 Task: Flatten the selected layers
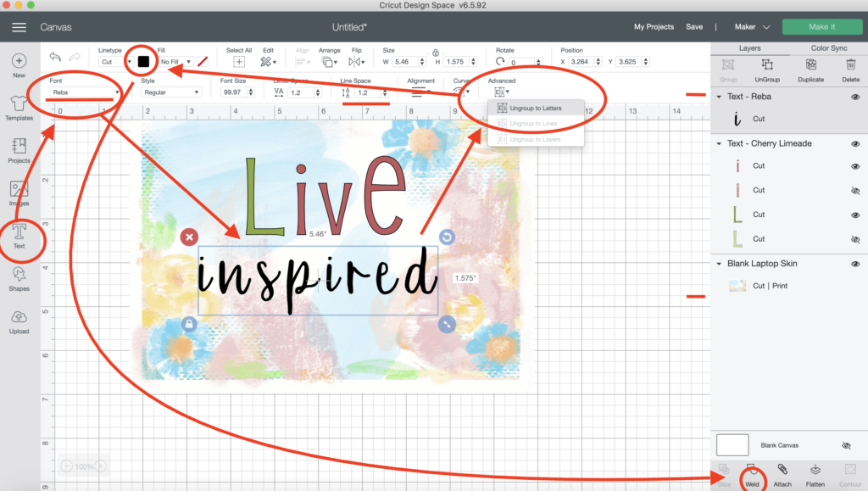(x=815, y=476)
